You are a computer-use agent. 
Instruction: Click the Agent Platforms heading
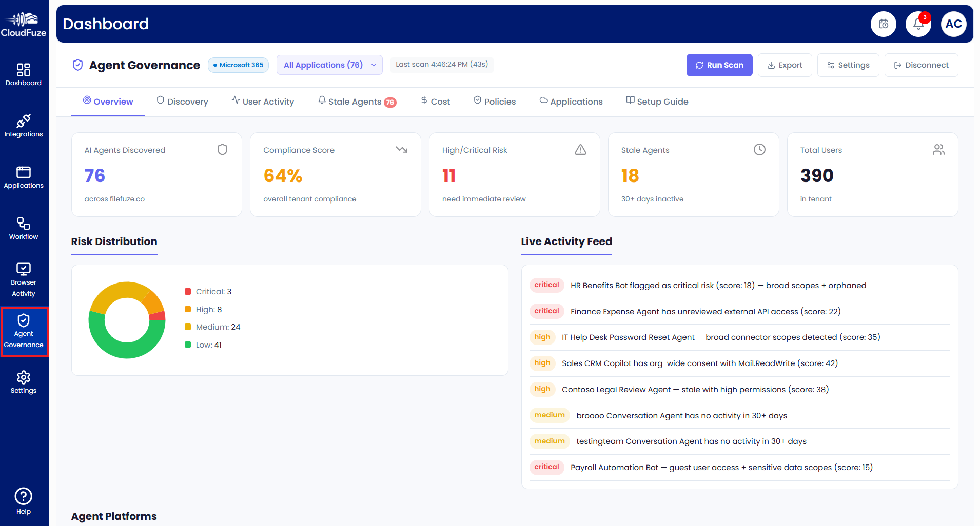point(114,516)
